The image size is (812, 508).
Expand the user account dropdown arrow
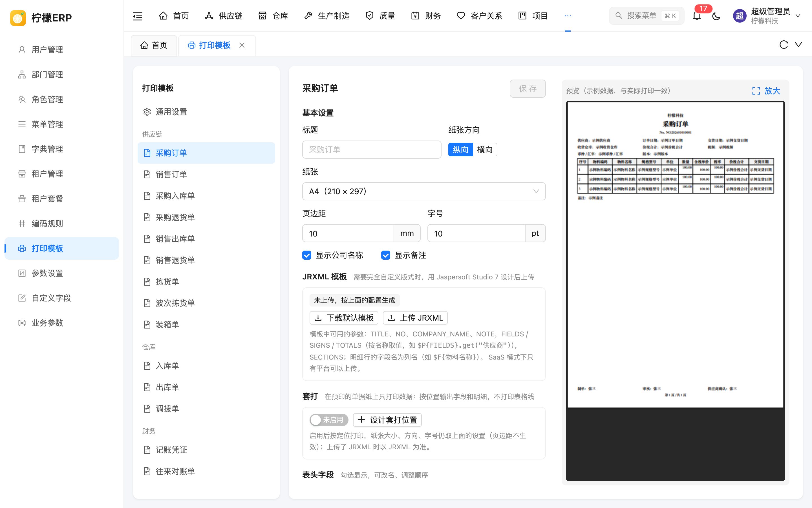(x=798, y=16)
